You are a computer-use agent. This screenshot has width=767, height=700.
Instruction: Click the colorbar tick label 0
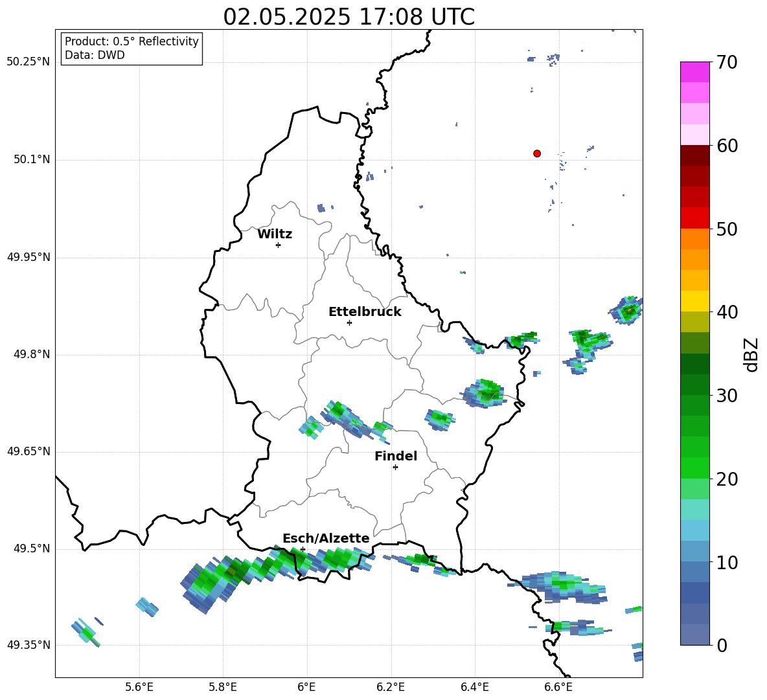click(x=722, y=646)
